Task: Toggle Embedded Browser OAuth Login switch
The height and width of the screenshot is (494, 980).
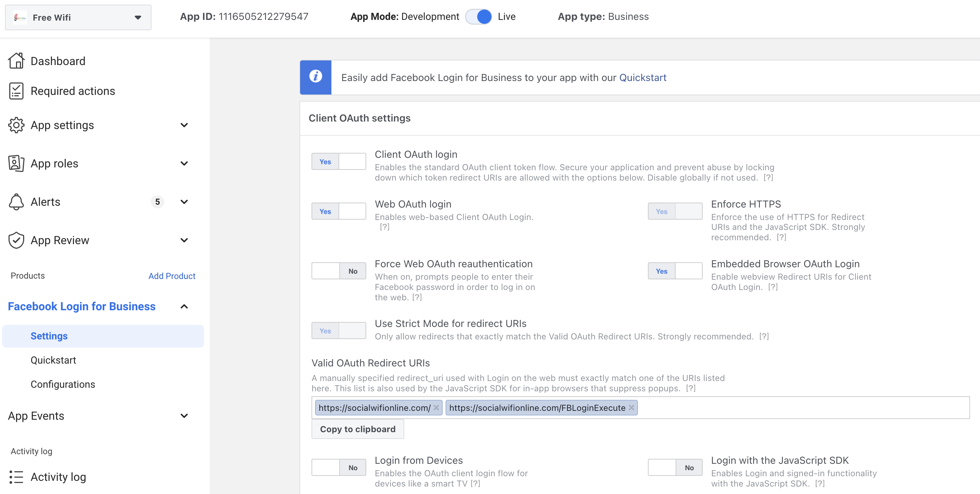Action: pyautogui.click(x=675, y=271)
